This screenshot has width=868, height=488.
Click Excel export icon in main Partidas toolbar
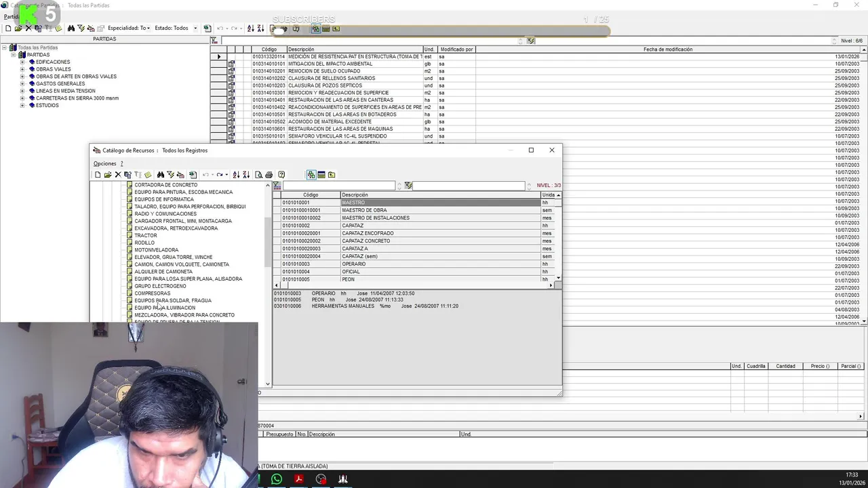(x=208, y=28)
